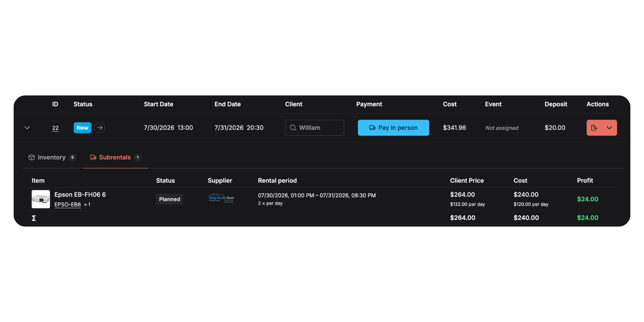
Task: Click 2 × per day text
Action: click(270, 203)
